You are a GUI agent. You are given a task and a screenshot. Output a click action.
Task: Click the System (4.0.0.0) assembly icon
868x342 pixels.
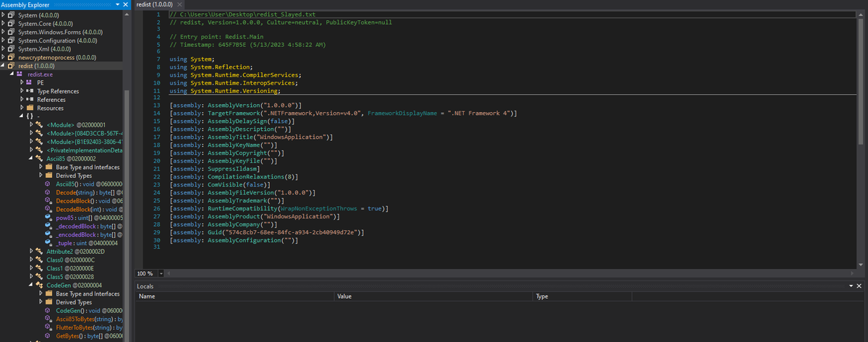[12, 15]
